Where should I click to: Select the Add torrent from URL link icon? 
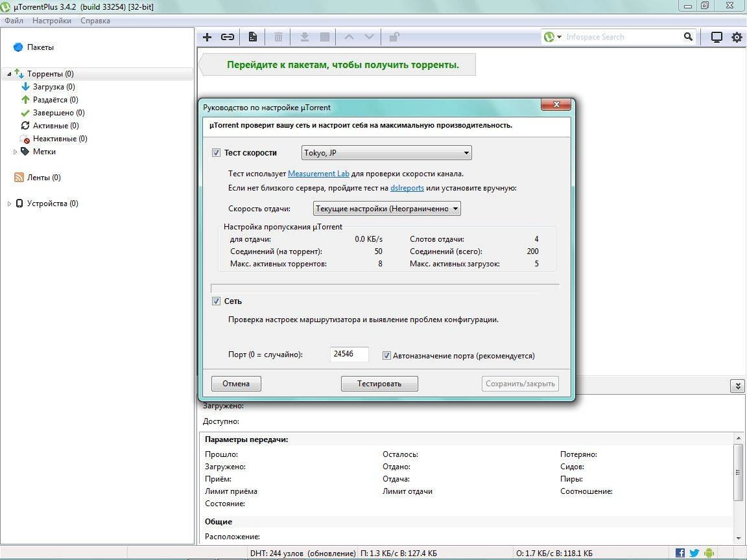pyautogui.click(x=228, y=37)
